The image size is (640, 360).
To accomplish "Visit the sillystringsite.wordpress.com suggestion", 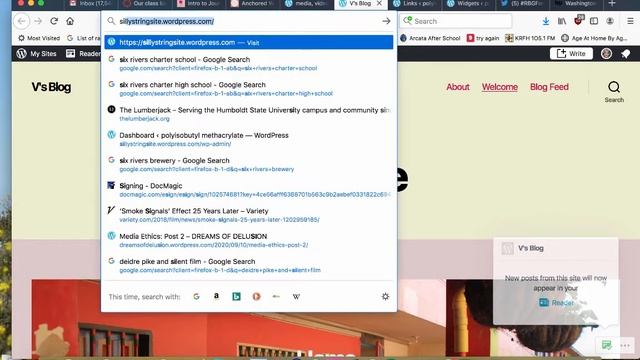I will click(x=249, y=42).
